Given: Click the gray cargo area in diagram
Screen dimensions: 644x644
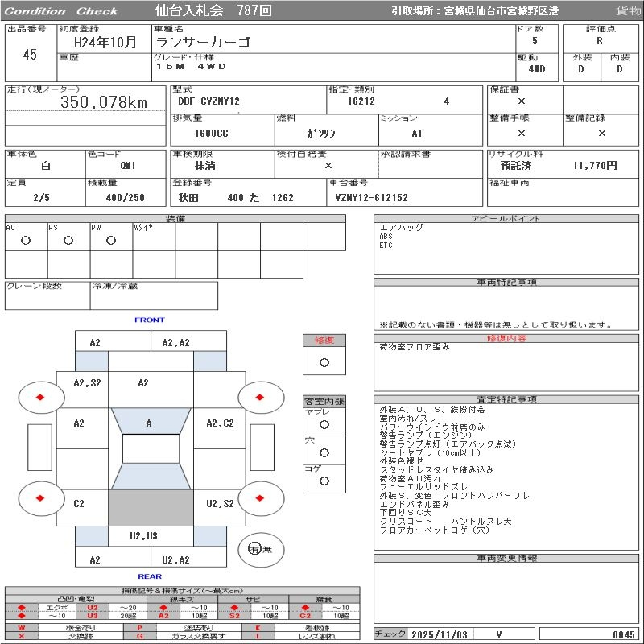Looking at the screenshot, I should tap(151, 508).
